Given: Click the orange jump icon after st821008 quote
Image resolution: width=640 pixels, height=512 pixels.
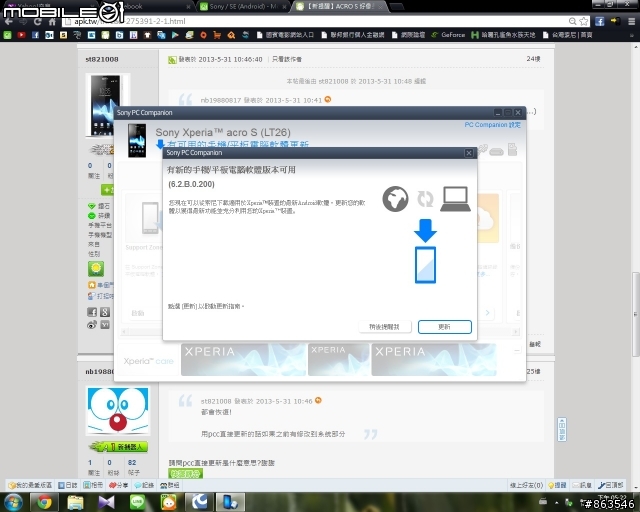Looking at the screenshot, I should tap(318, 401).
